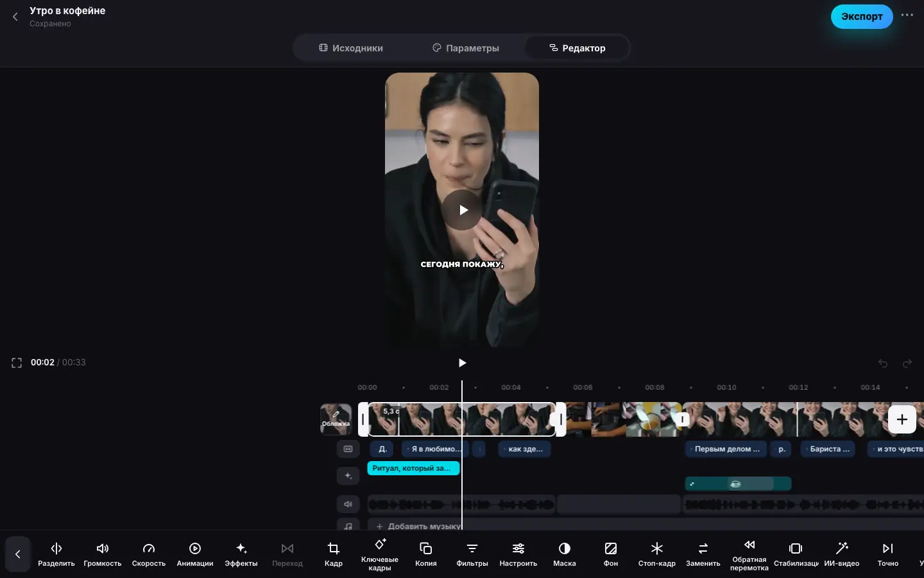Viewport: 924px width, 578px height.
Task: Open the Громкость volume tool
Action: pyautogui.click(x=103, y=554)
